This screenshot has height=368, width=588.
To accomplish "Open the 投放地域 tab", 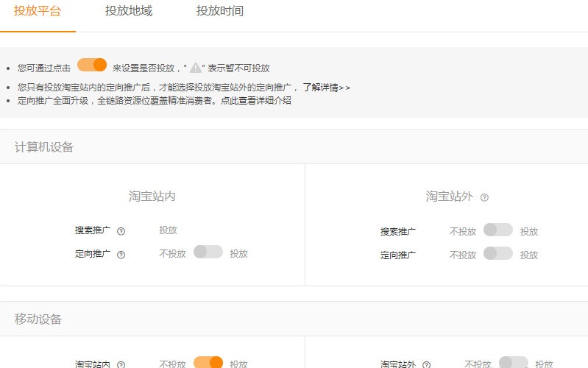I will click(x=129, y=11).
